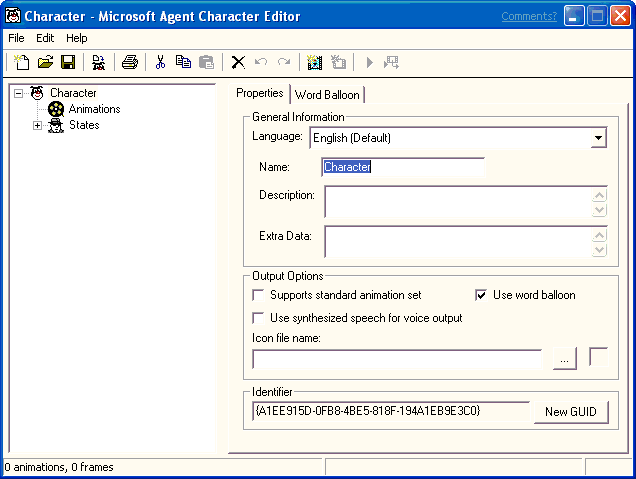The width and height of the screenshot is (636, 479).
Task: Uncheck Use word balloon
Action: point(481,295)
